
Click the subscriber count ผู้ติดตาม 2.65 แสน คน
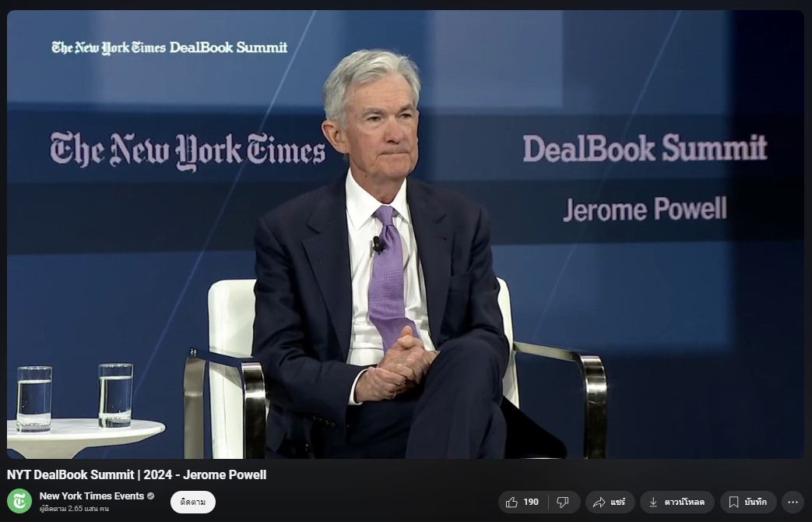pyautogui.click(x=74, y=509)
